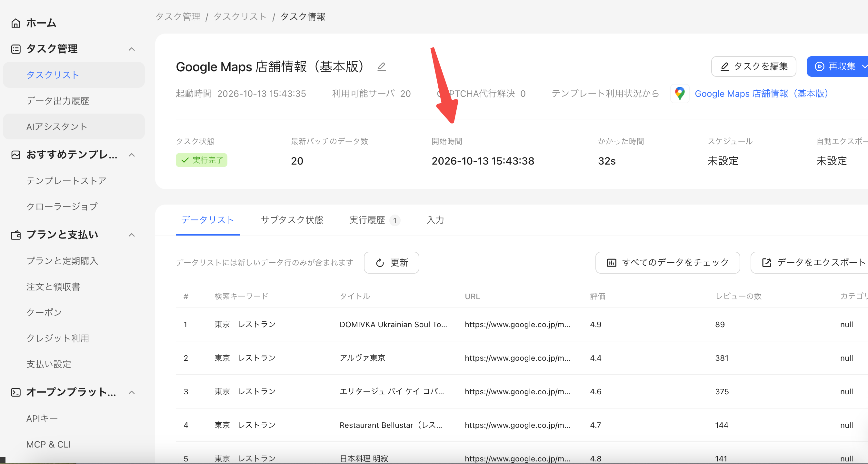Screen dimensions: 868x464
Task: Open 支払い設定 in sidebar
Action: pyautogui.click(x=74, y=364)
